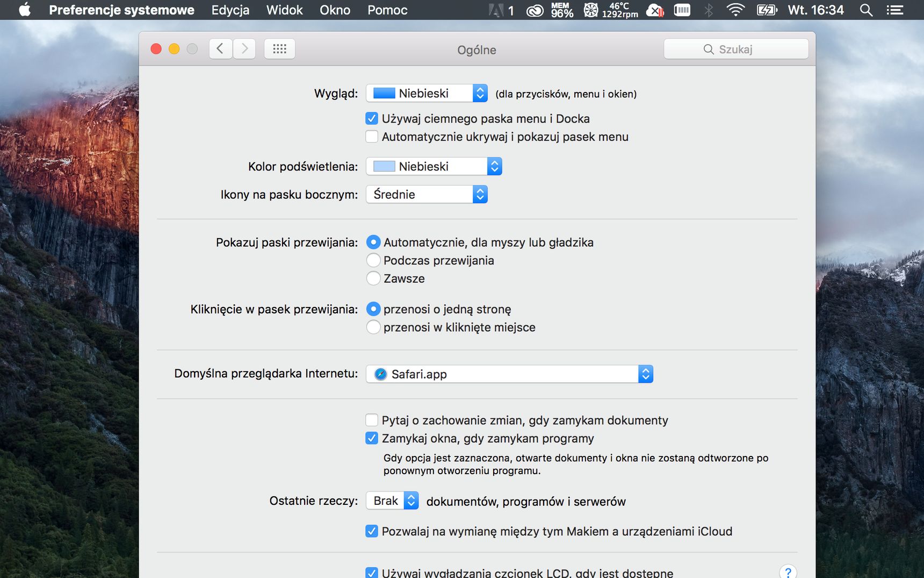
Task: Select Podczas przewijania radio option
Action: point(373,260)
